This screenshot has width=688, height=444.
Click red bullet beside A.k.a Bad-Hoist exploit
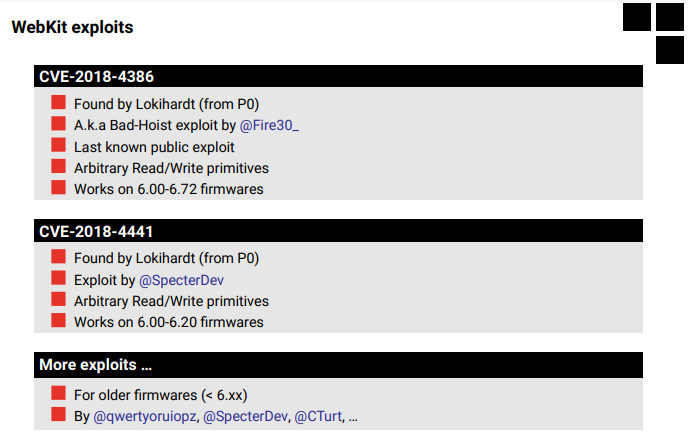point(58,123)
